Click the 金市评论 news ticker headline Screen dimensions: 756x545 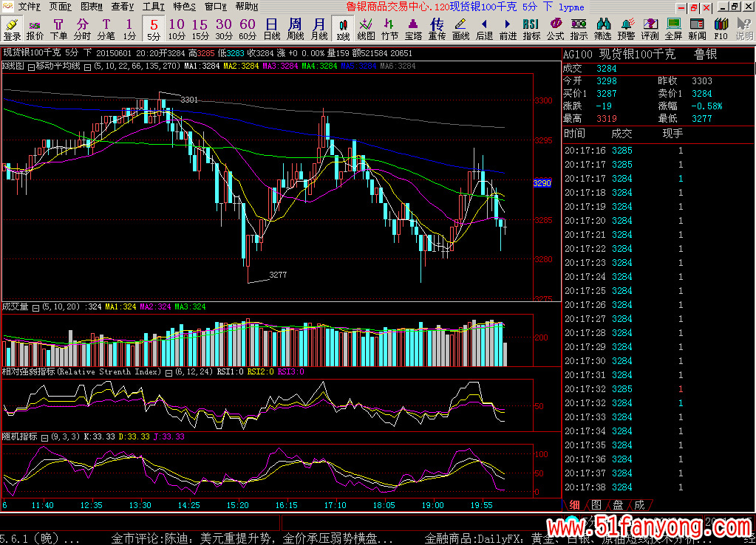coord(252,538)
